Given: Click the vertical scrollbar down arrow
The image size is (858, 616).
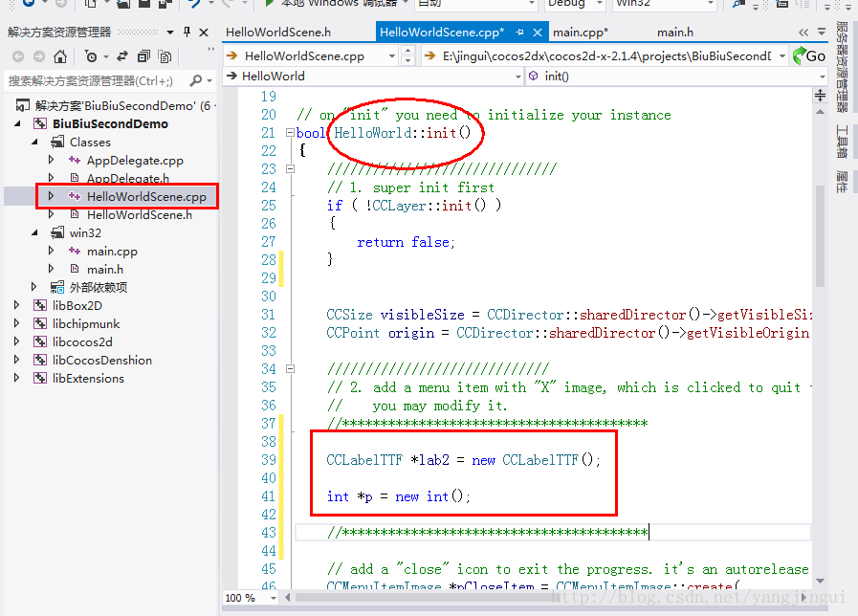Looking at the screenshot, I should pos(820,581).
